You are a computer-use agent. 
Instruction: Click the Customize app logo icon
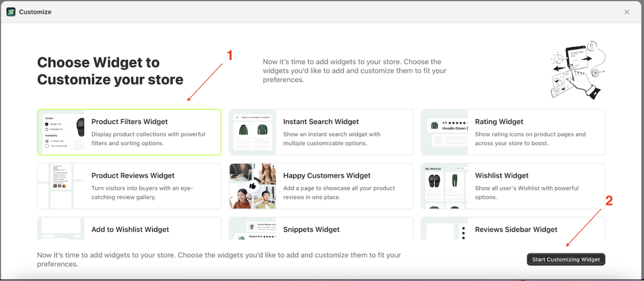pos(11,12)
